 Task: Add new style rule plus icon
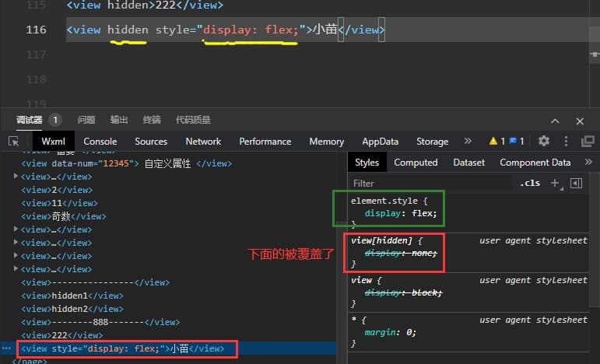point(555,184)
